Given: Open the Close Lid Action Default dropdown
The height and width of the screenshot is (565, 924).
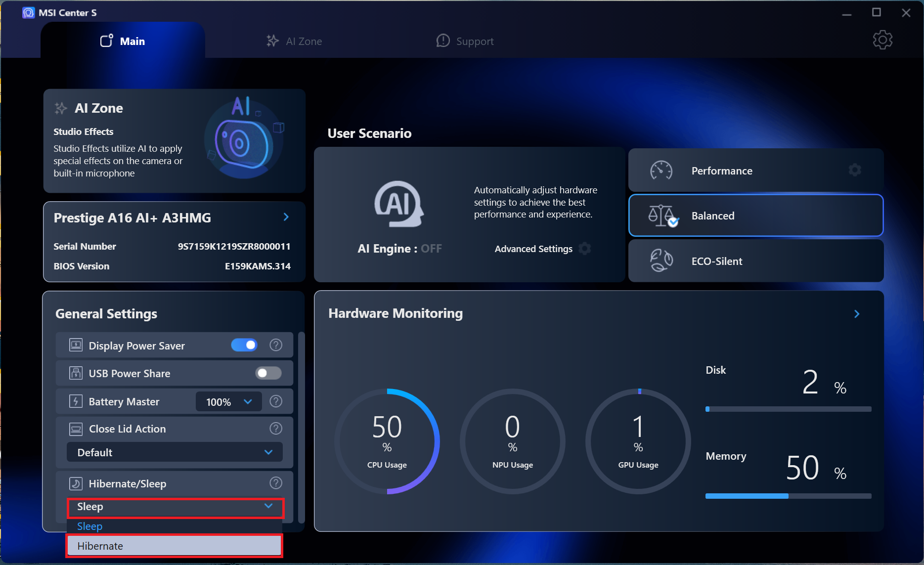Looking at the screenshot, I should tap(175, 452).
